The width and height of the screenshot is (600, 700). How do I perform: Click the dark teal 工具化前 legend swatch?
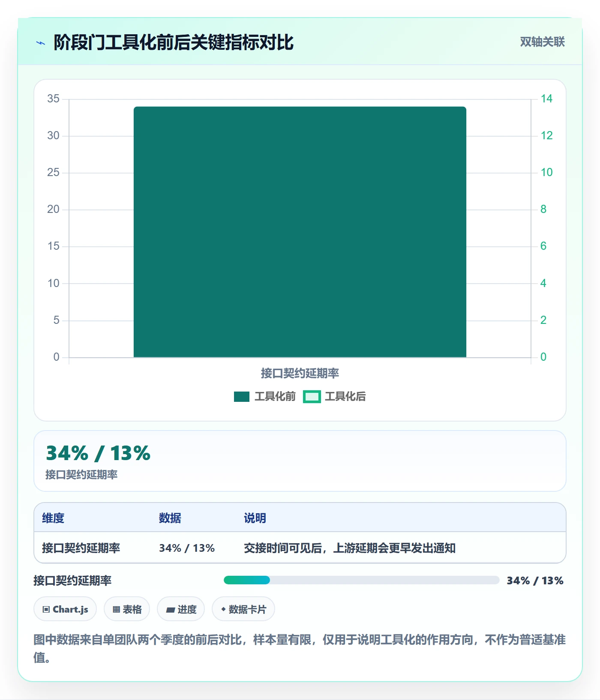tap(242, 397)
